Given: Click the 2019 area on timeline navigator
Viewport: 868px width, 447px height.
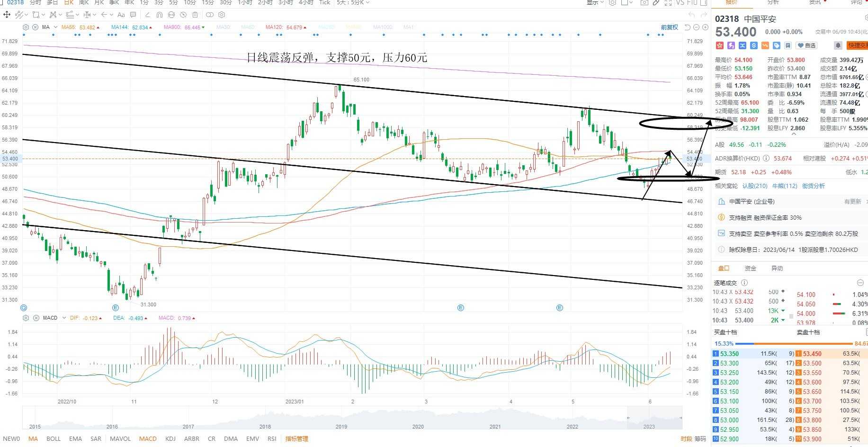Looking at the screenshot, I should [x=341, y=426].
